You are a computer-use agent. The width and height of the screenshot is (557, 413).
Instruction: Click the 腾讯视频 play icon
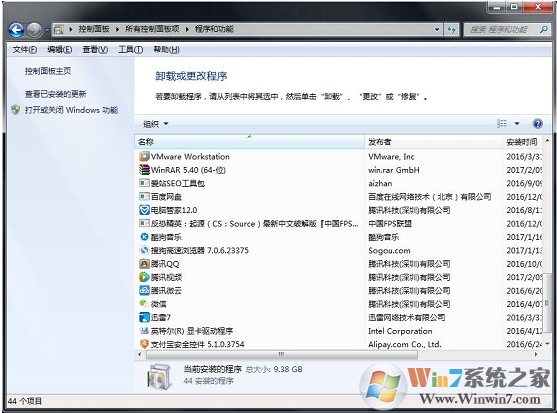(144, 277)
